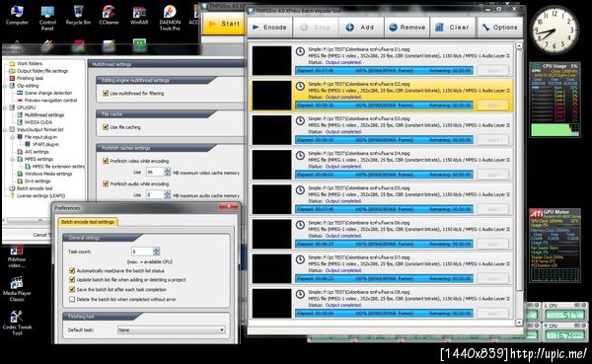Viewport: 592px width, 364px height.
Task: Select NVIDIA CUDA tree item
Action: [38, 122]
